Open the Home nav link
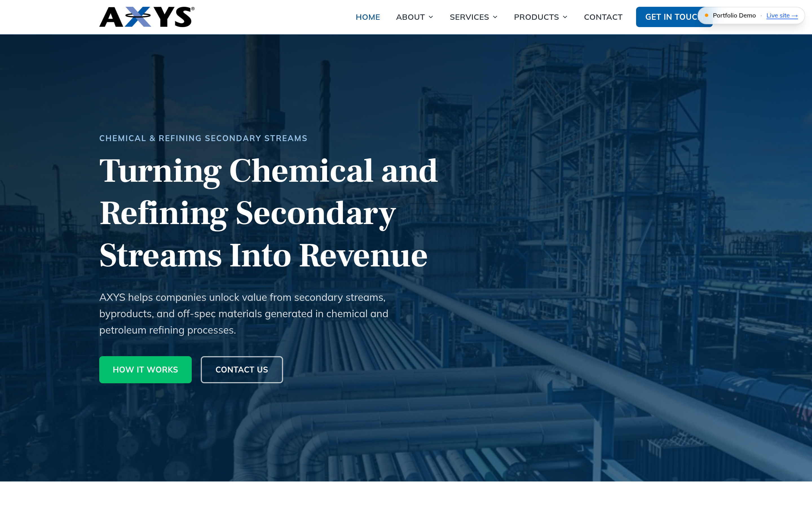This screenshot has width=812, height=508. [x=368, y=17]
